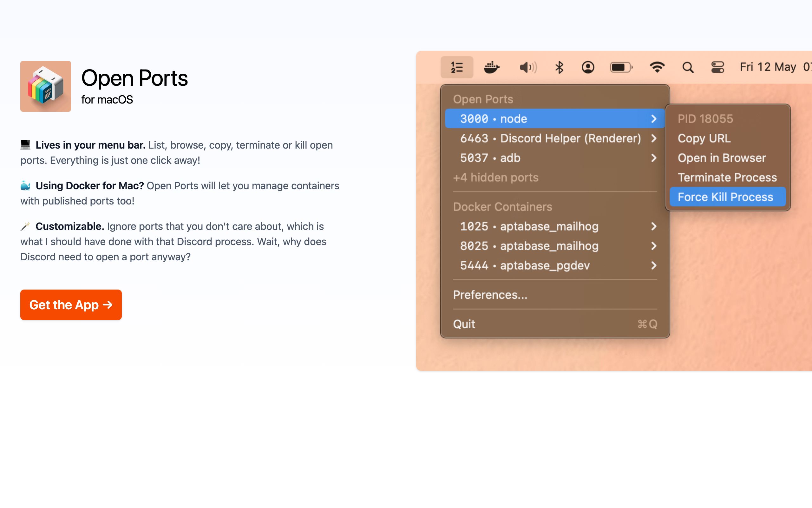Expand chevron on 3000 node row

coord(654,118)
